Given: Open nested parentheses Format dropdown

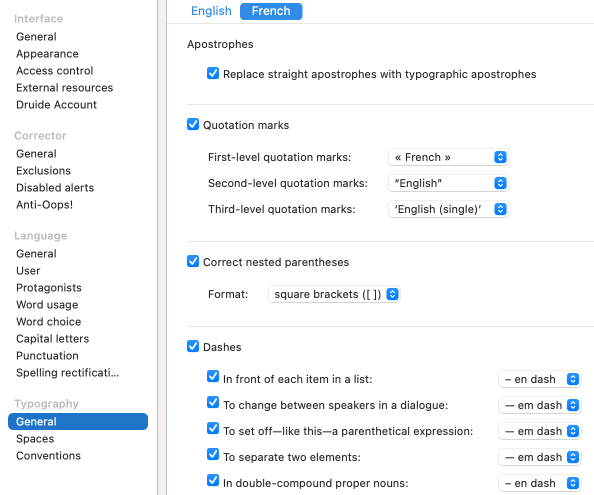Looking at the screenshot, I should tap(334, 294).
